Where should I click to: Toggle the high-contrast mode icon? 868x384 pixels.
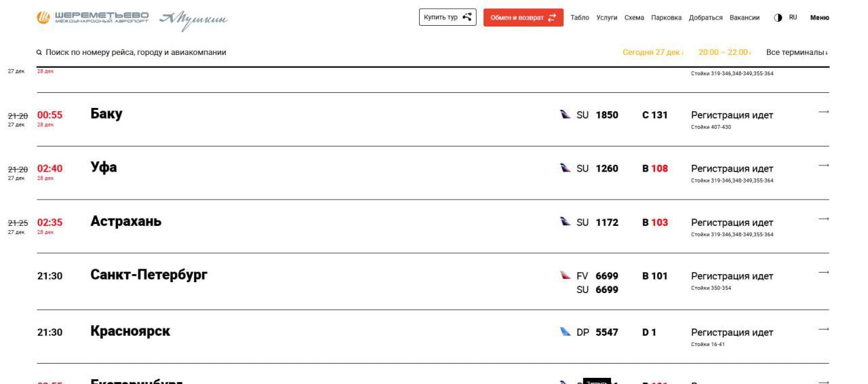coord(778,18)
